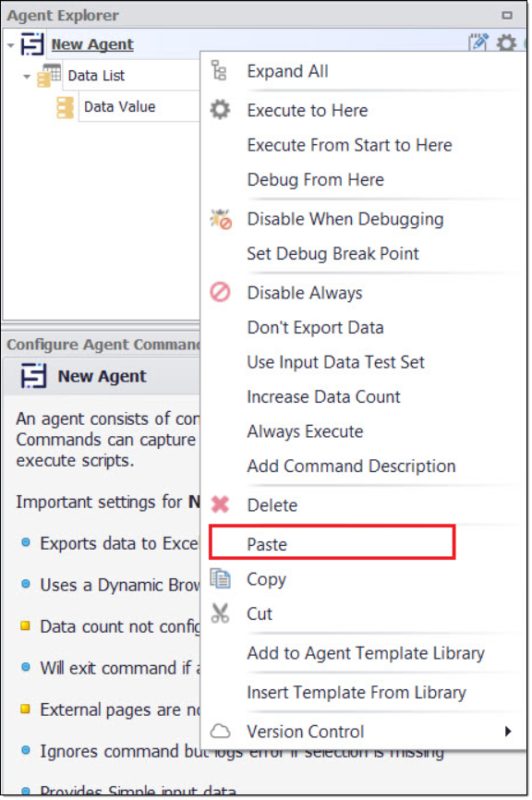Click the red Disable Always icon
The height and width of the screenshot is (800, 532).
coord(220,292)
